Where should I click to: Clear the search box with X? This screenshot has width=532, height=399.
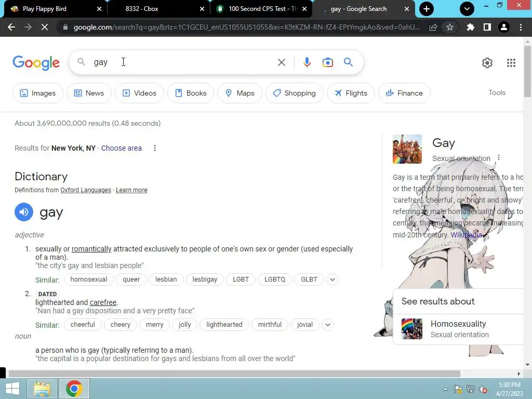pos(281,62)
